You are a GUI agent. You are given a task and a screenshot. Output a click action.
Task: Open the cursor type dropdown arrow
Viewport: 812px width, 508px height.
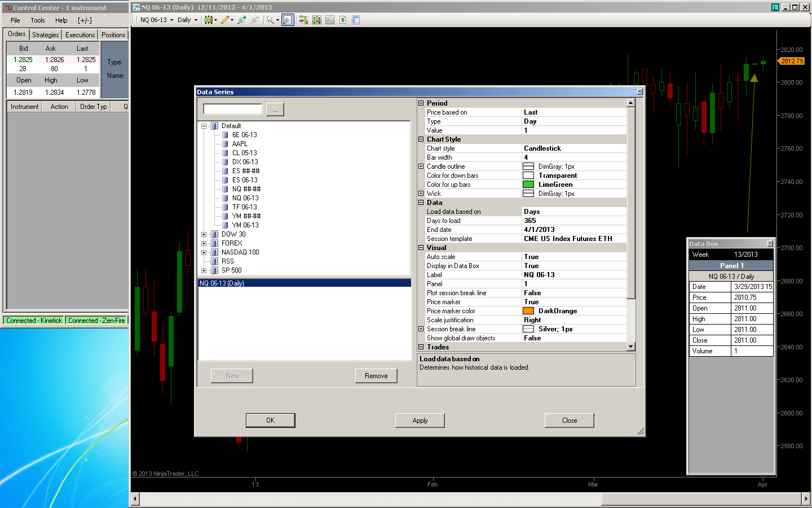(277, 20)
